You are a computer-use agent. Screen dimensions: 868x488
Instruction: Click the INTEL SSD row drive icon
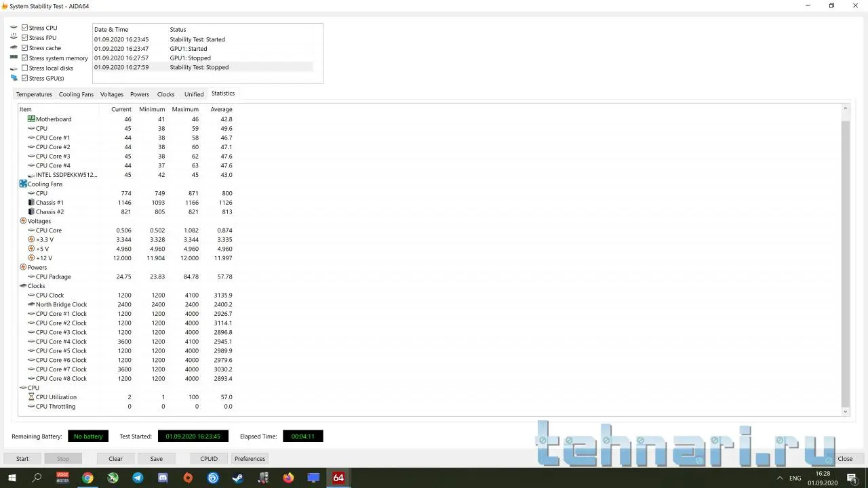[x=31, y=175]
